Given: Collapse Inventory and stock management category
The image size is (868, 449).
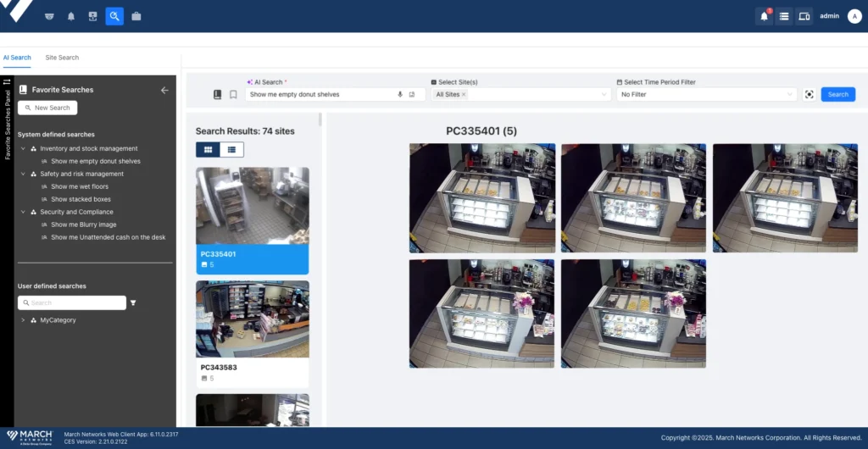Looking at the screenshot, I should [x=23, y=148].
